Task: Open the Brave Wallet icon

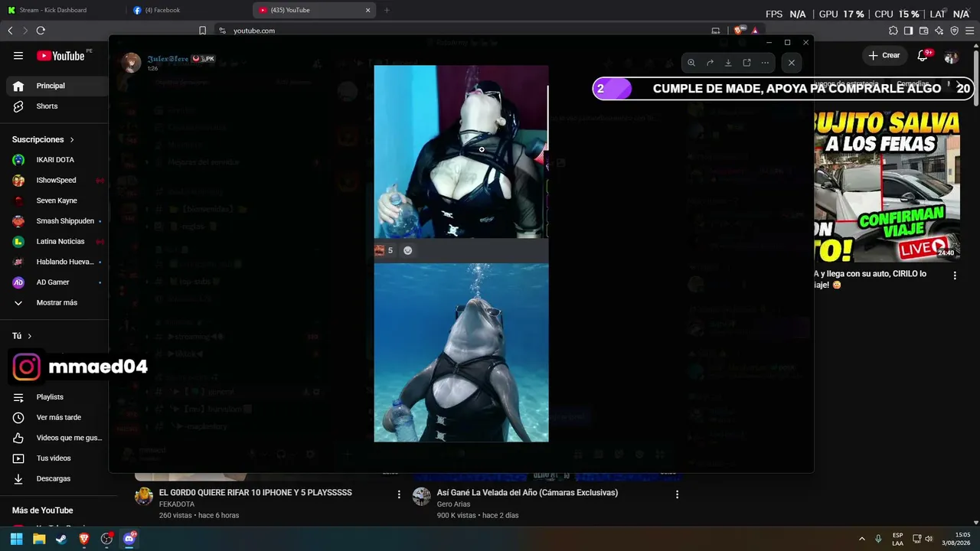Action: coord(923,31)
